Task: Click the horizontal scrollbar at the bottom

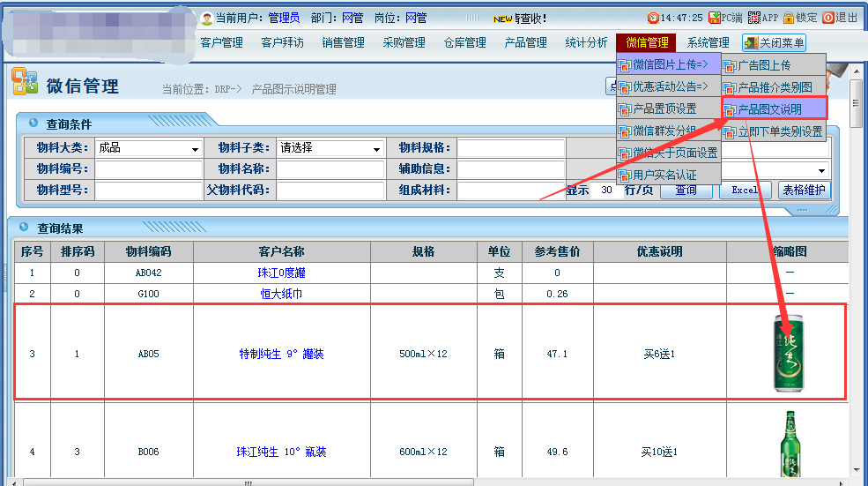Action: tap(249, 482)
